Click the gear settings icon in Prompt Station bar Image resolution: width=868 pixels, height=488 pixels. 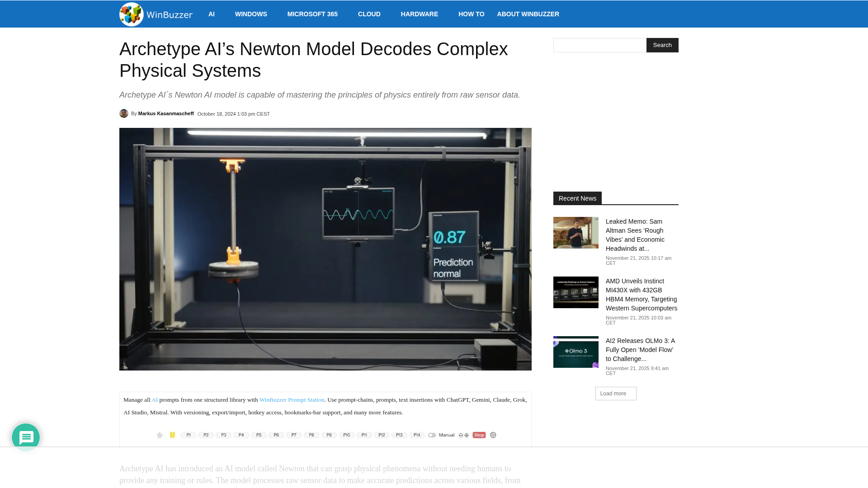point(493,435)
